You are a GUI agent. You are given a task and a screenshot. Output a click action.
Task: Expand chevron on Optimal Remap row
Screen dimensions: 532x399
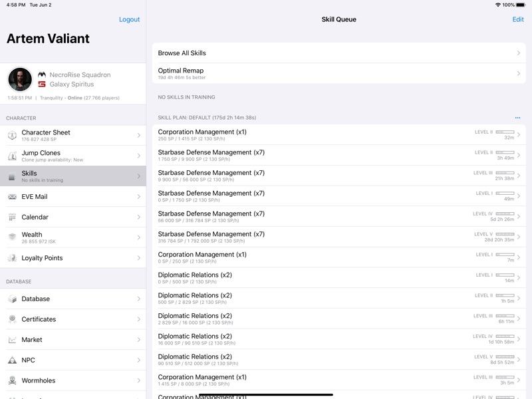(x=519, y=73)
